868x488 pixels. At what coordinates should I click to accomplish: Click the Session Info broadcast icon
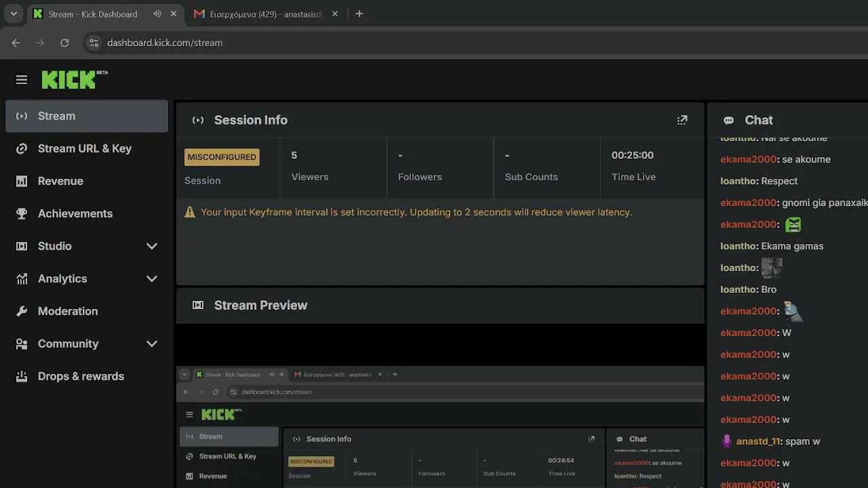[x=198, y=120]
